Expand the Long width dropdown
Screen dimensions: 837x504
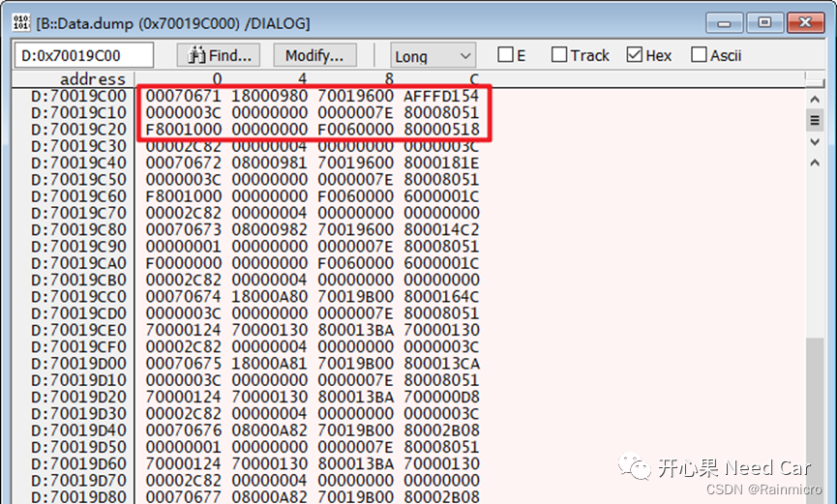pyautogui.click(x=433, y=55)
